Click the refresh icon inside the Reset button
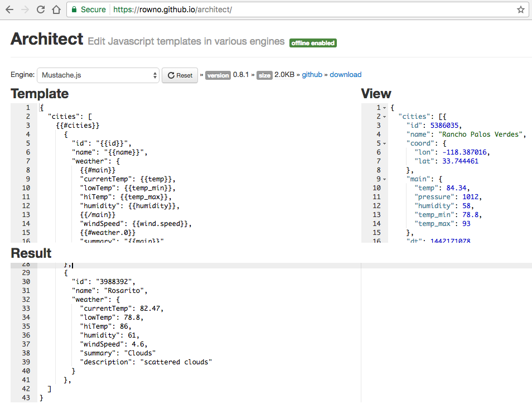 [170, 75]
